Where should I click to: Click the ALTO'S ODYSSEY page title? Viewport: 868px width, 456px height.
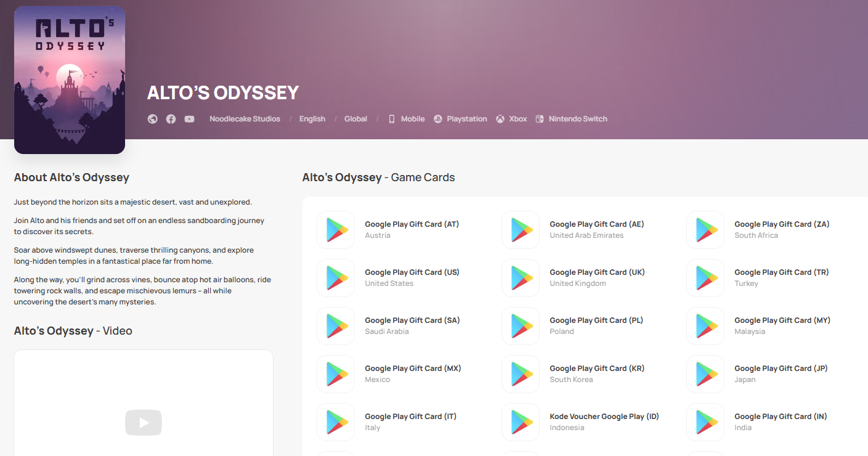pyautogui.click(x=223, y=92)
